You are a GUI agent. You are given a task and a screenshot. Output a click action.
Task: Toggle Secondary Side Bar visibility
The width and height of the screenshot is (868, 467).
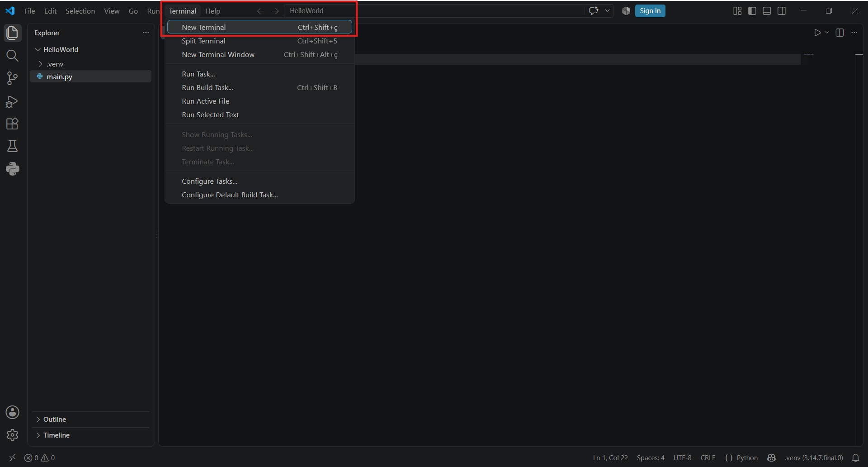(x=782, y=11)
